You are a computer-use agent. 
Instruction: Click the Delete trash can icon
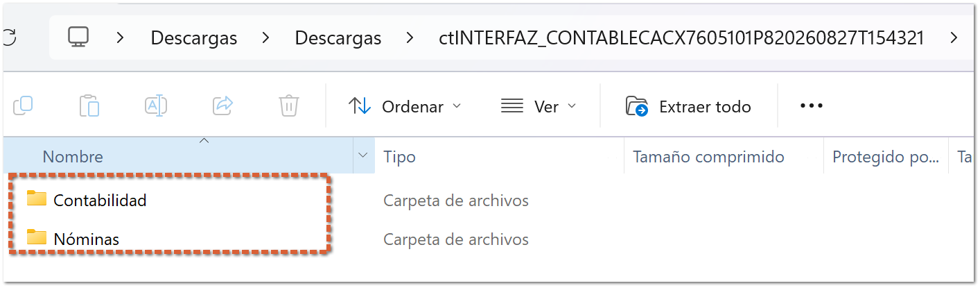289,106
